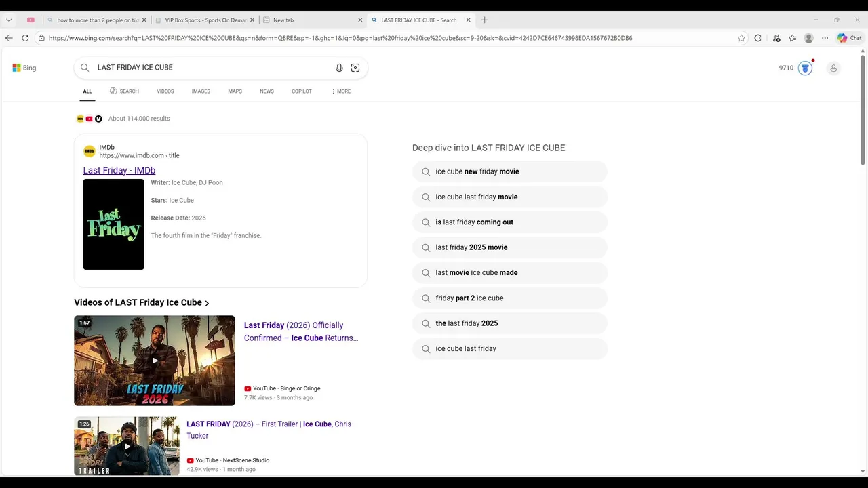868x488 pixels.
Task: Select the NEWS tab
Action: coord(267,91)
